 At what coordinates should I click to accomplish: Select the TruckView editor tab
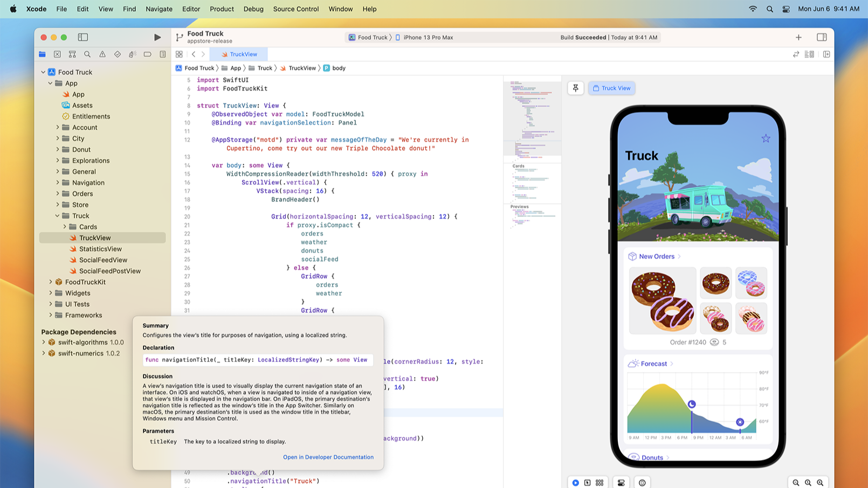pos(238,54)
